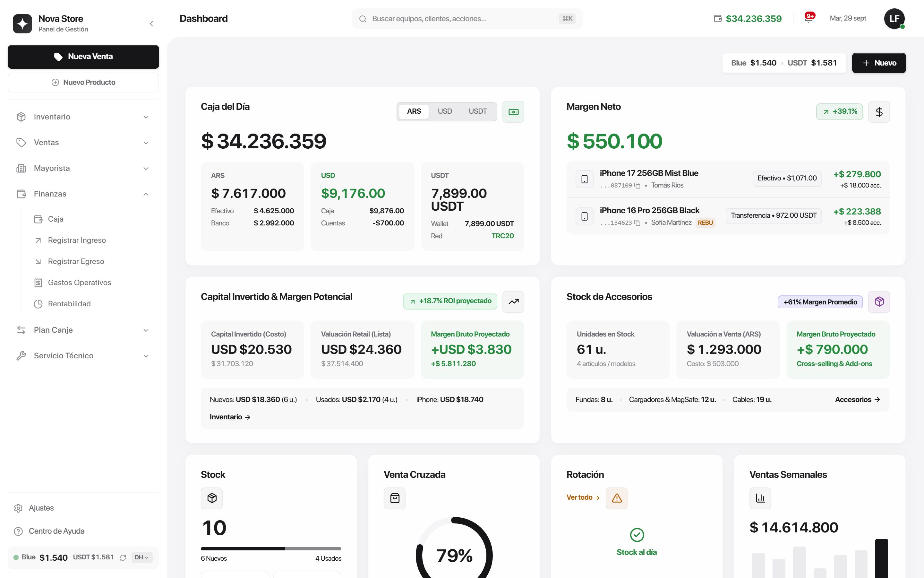Click the shopping bag icon in Venta Cruzada
This screenshot has width=924, height=578.
coord(395,498)
